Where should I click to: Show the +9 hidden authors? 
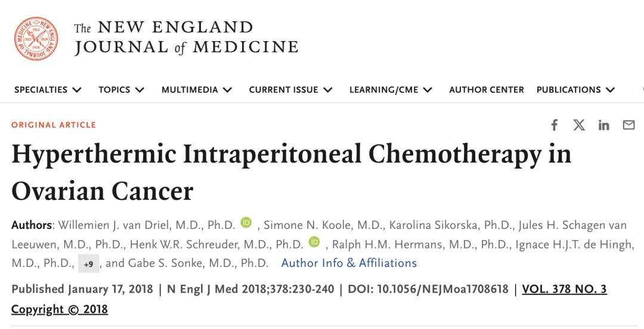[89, 264]
